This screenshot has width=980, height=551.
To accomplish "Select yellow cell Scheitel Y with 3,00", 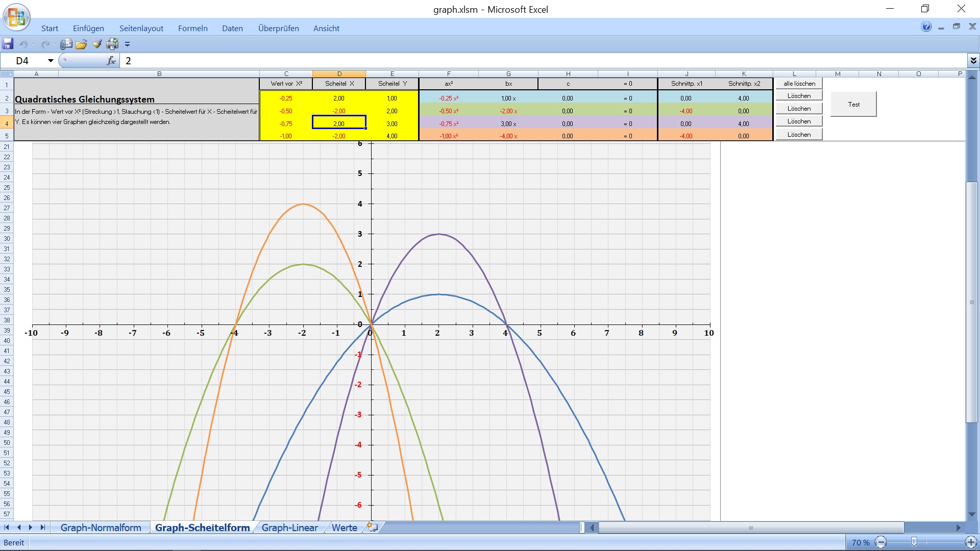I will [x=391, y=123].
